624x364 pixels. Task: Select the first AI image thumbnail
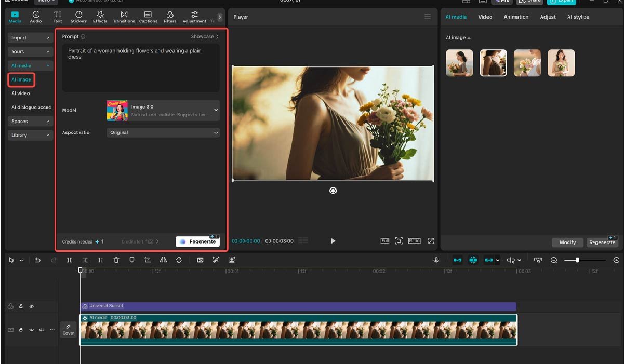tap(460, 63)
